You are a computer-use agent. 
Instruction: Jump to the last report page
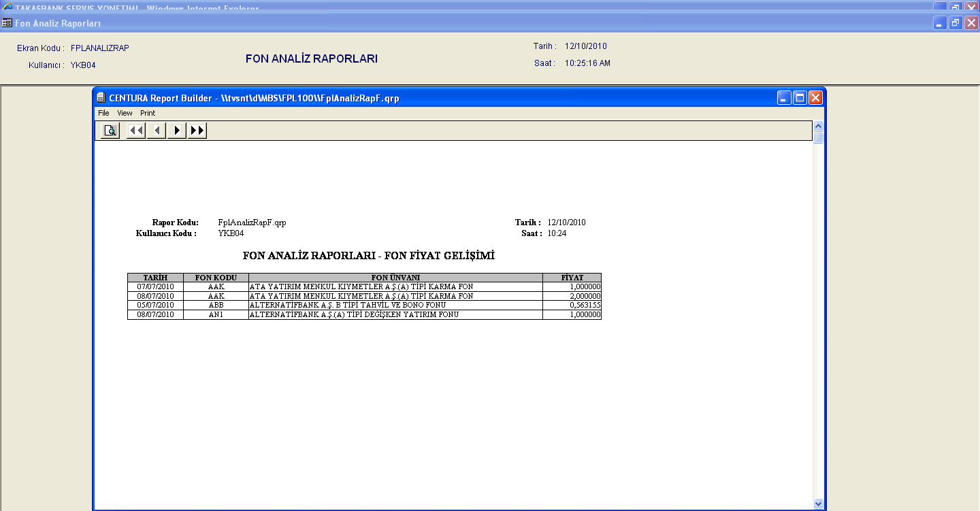(197, 131)
